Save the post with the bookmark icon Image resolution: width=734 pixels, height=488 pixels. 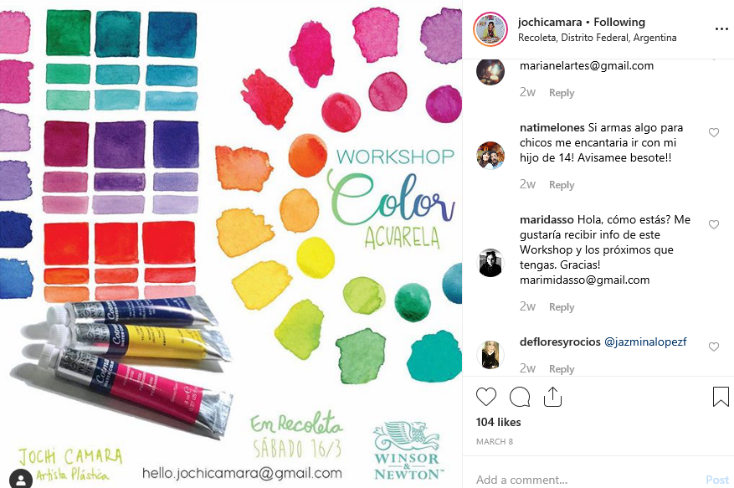[720, 397]
